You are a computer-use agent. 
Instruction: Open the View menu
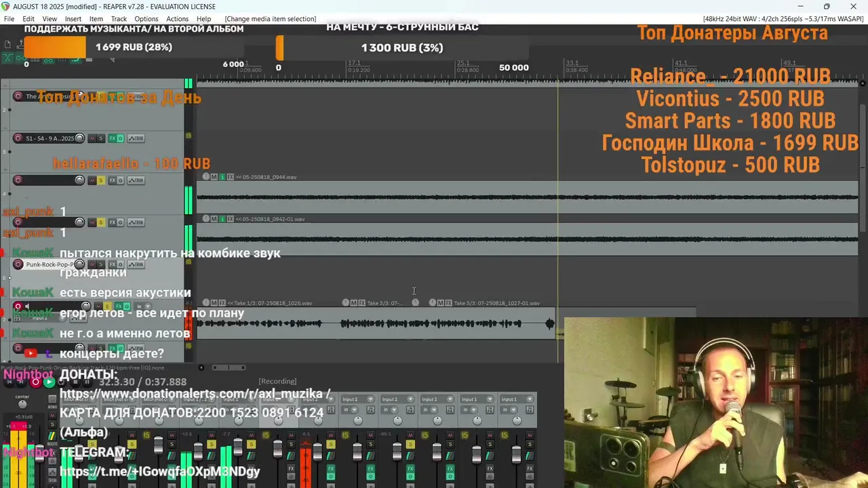tap(50, 19)
